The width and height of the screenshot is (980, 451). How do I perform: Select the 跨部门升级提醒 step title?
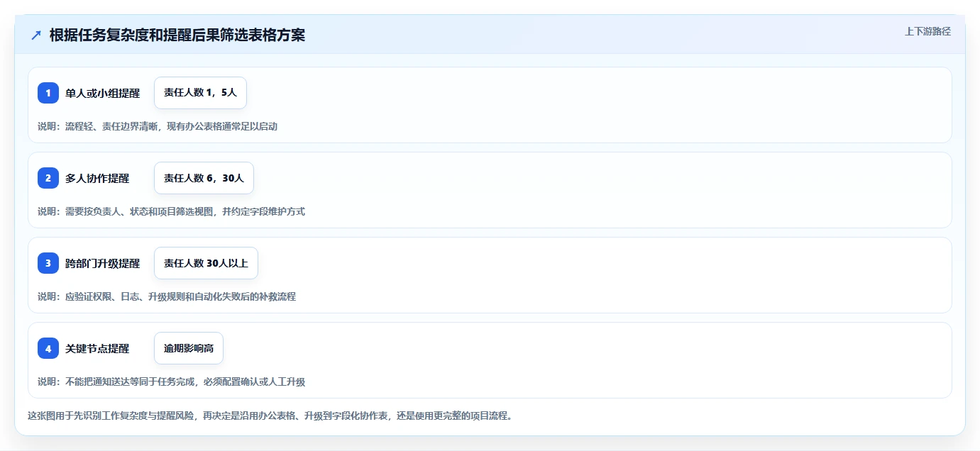102,263
